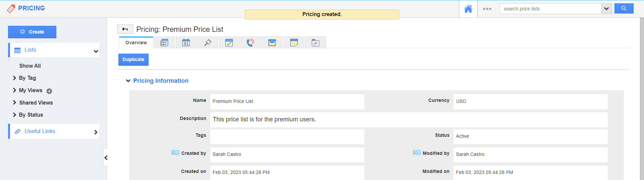The height and width of the screenshot is (180, 644).
Task: Expand the By Status section
Action: (15, 115)
